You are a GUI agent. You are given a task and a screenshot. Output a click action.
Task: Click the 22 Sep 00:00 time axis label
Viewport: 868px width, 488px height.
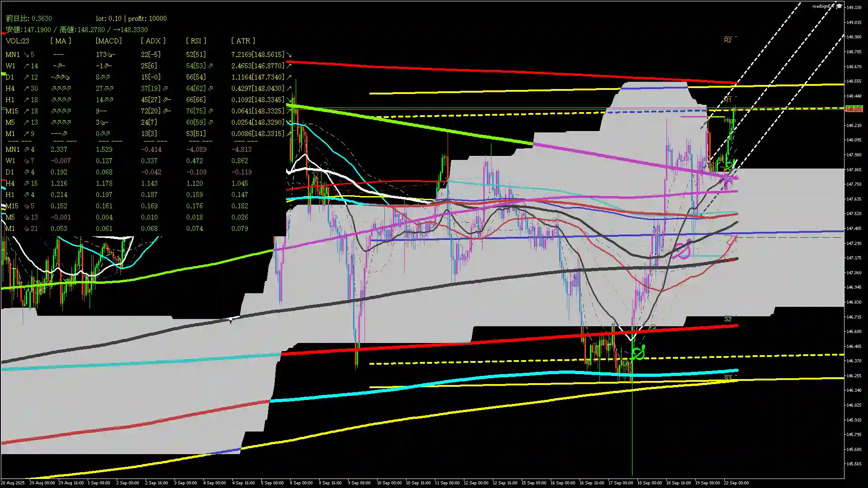[736, 483]
